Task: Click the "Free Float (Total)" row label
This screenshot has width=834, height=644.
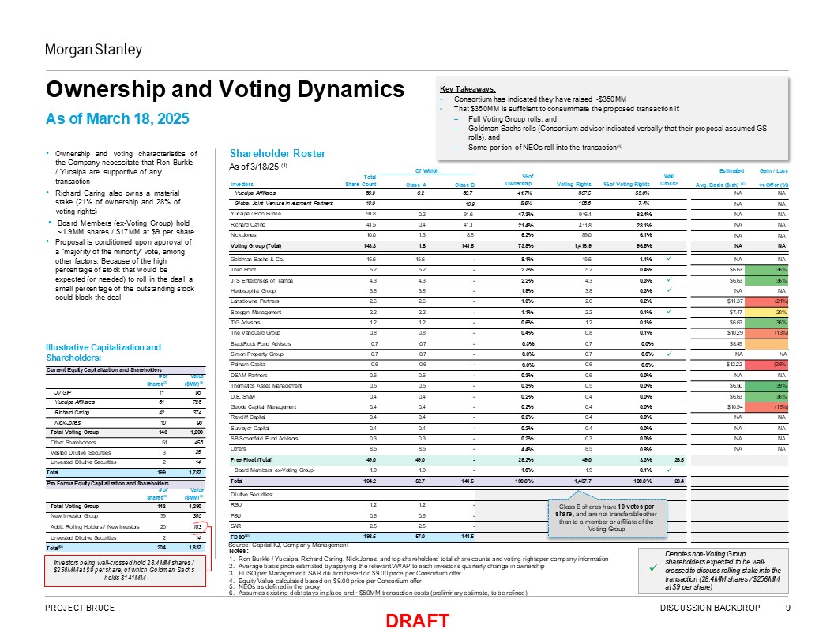Action: pos(252,459)
